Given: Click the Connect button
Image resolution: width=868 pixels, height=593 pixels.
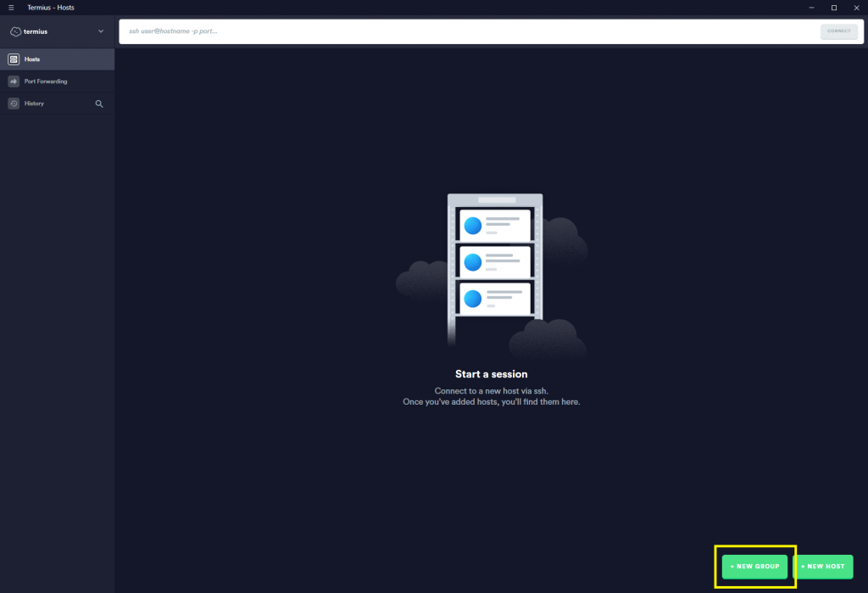Looking at the screenshot, I should click(838, 31).
